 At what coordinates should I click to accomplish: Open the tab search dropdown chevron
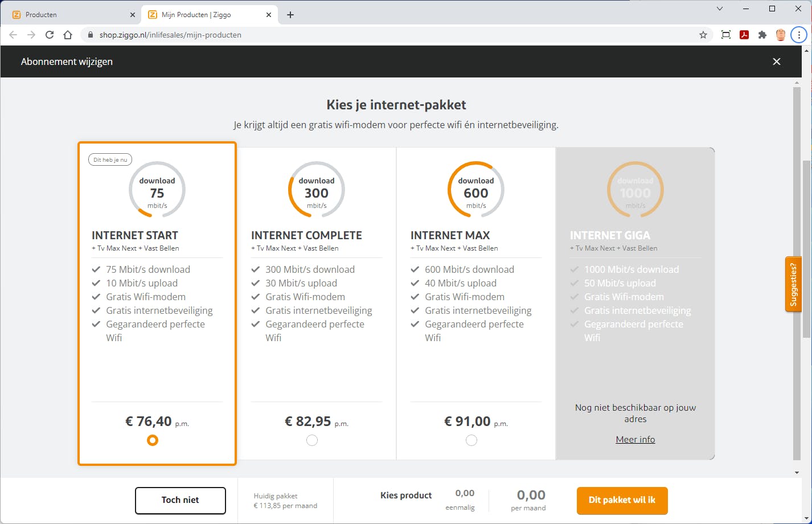pos(720,9)
